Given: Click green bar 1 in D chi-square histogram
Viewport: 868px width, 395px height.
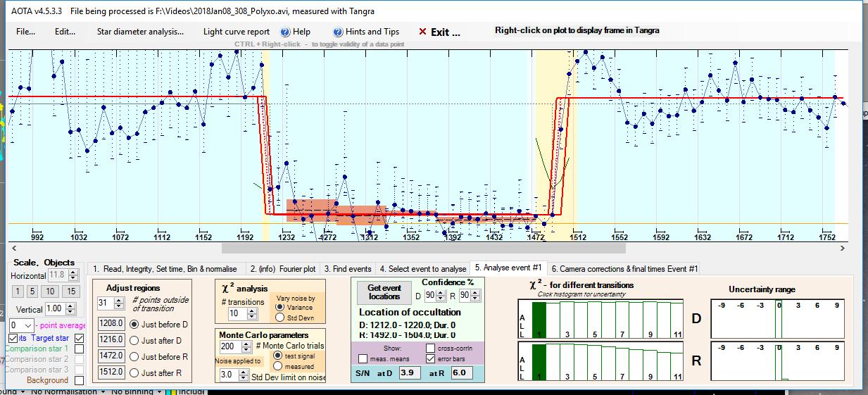Looking at the screenshot, I should 539,319.
